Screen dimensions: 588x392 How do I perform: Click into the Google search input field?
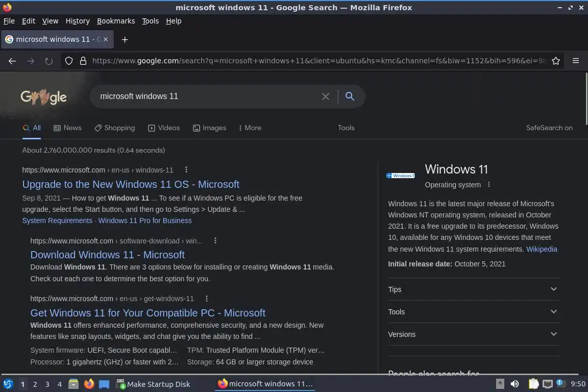pos(208,96)
